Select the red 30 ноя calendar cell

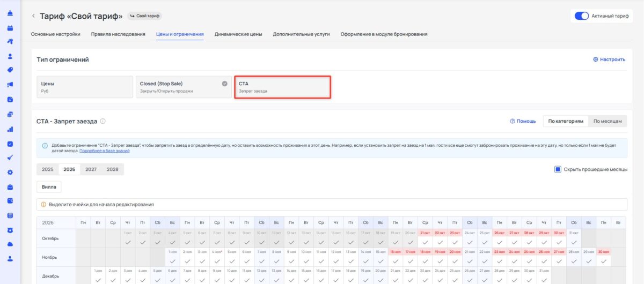coord(603,257)
